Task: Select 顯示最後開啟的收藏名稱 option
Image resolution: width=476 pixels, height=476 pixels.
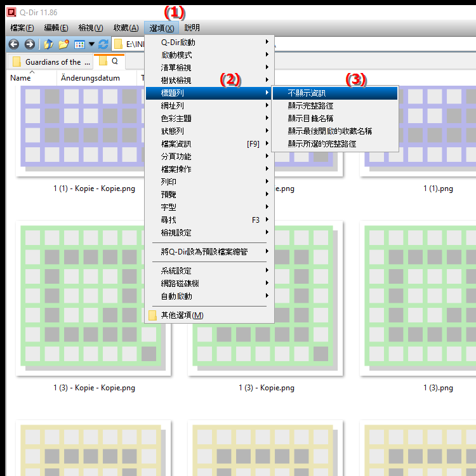Action: pyautogui.click(x=335, y=131)
